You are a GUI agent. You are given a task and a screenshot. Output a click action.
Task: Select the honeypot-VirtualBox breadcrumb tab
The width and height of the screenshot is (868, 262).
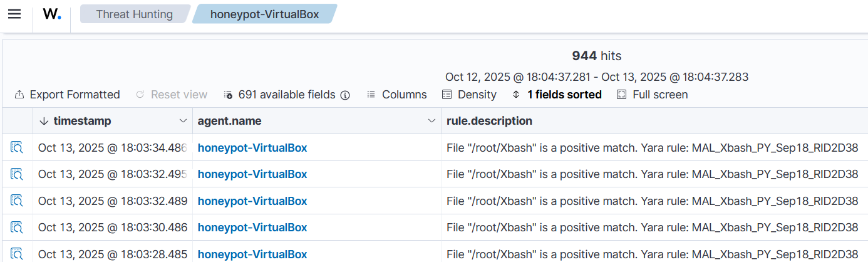click(264, 14)
